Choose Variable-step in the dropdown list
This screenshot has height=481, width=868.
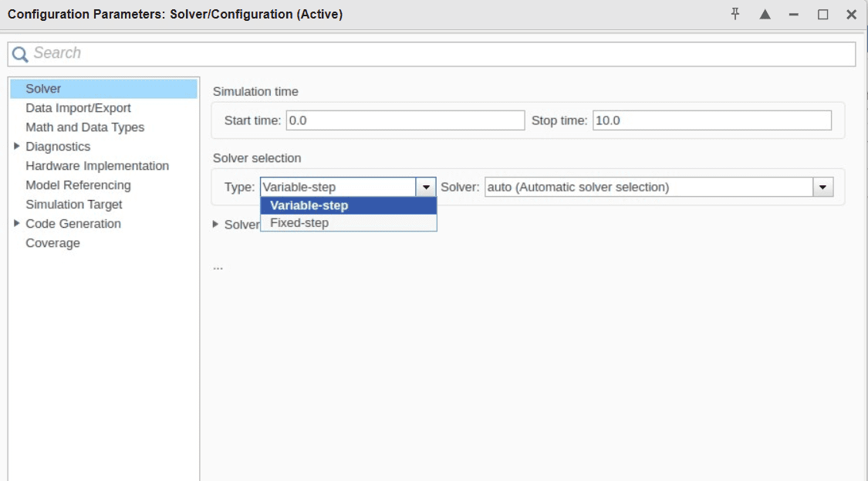(x=309, y=205)
